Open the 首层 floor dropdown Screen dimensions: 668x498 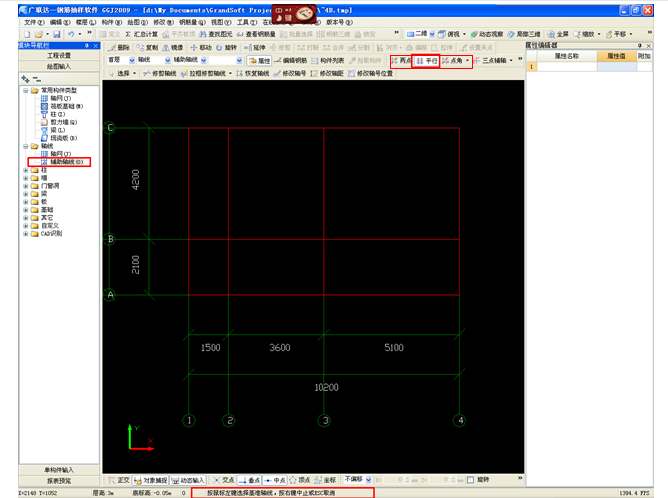tap(132, 60)
